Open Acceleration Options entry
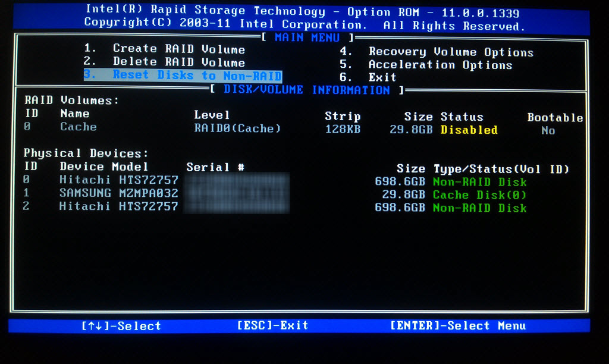Screen dimensions: 609x364 pos(426,64)
